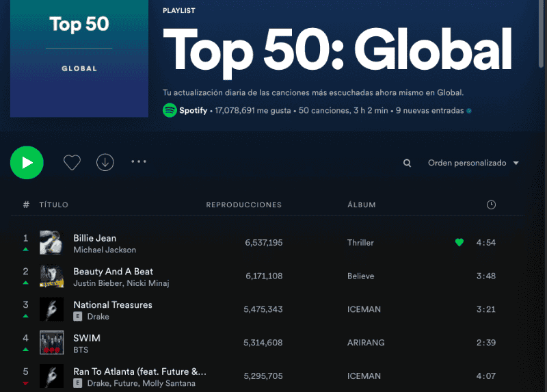This screenshot has width=547, height=392.
Task: Click the # column header
Action: tap(26, 205)
